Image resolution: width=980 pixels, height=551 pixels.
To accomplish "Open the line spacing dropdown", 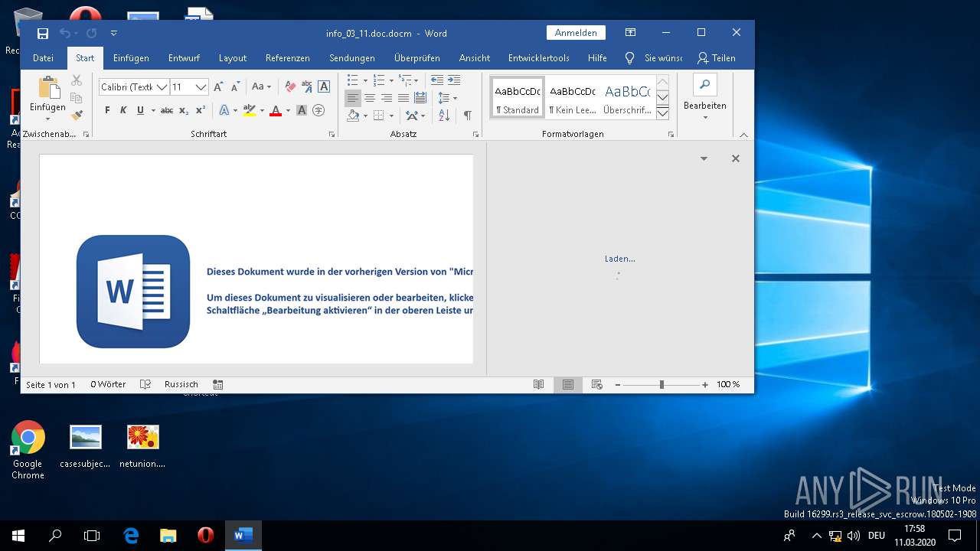I will point(447,98).
